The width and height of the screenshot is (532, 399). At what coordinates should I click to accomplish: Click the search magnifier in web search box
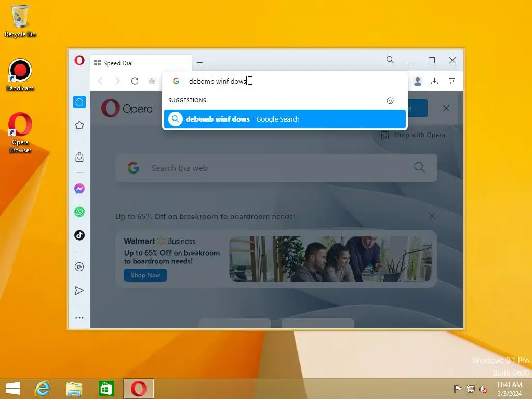pos(420,167)
